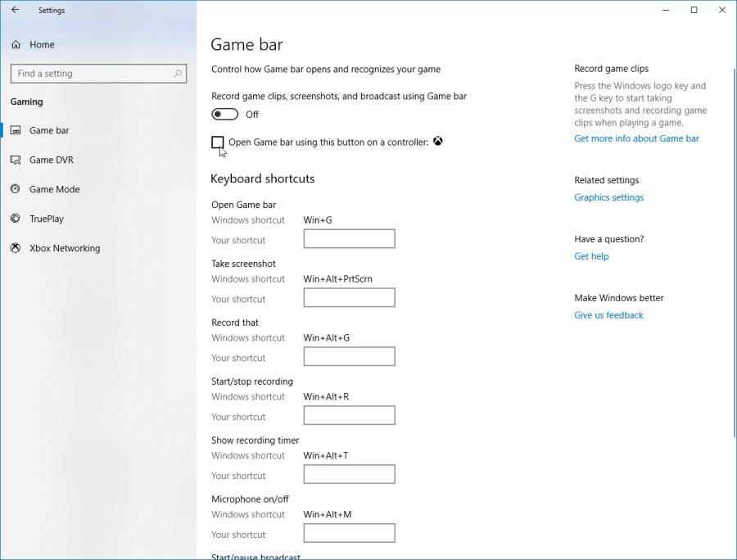Image resolution: width=737 pixels, height=560 pixels.
Task: Click the Related settings heading
Action: (x=607, y=180)
